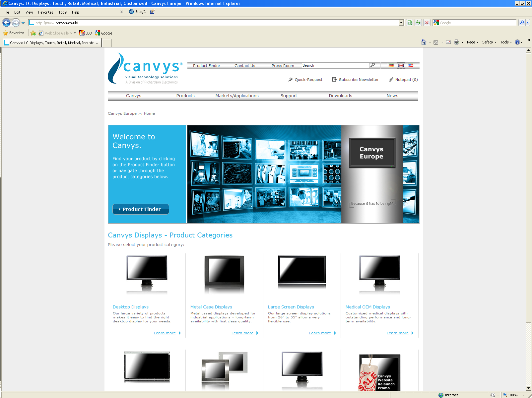This screenshot has height=398, width=532.
Task: Click Product Finder in top site bar
Action: [x=206, y=66]
